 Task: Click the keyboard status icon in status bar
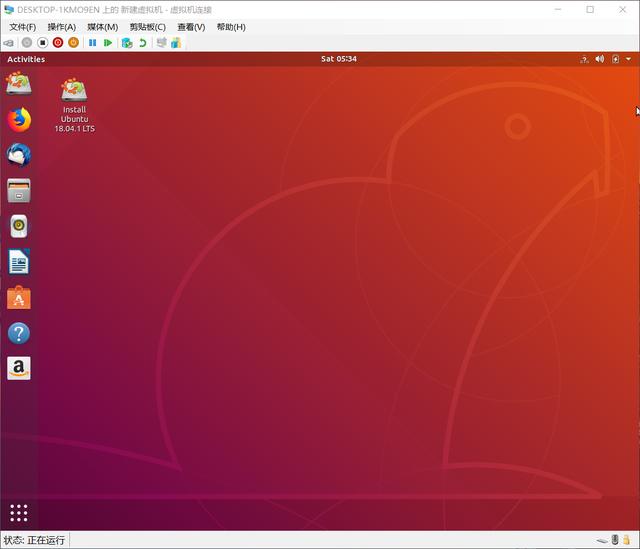602,541
